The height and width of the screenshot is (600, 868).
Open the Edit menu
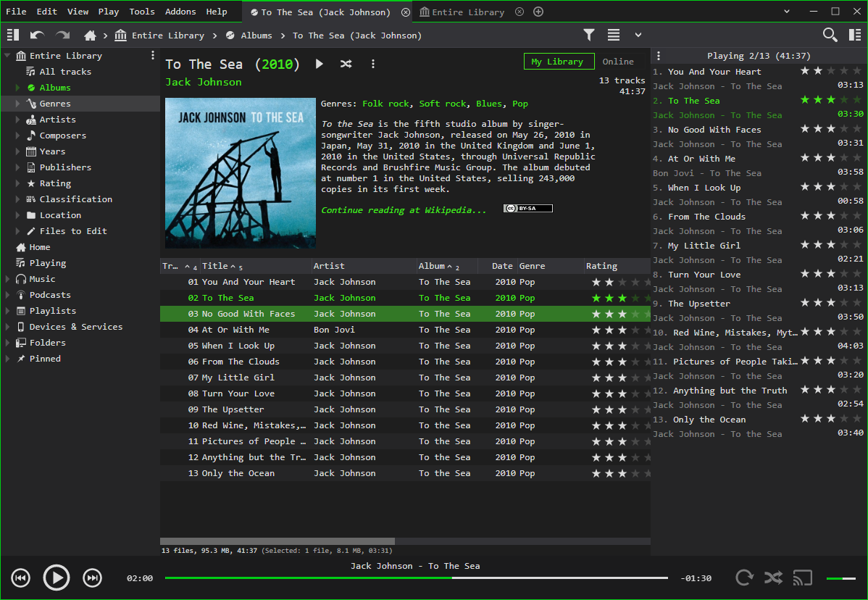pos(46,11)
